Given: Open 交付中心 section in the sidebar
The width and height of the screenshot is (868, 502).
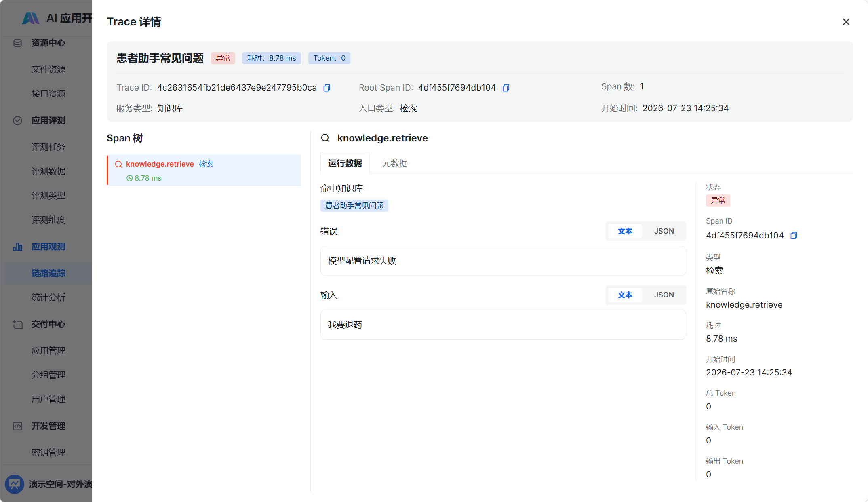Looking at the screenshot, I should pyautogui.click(x=48, y=324).
